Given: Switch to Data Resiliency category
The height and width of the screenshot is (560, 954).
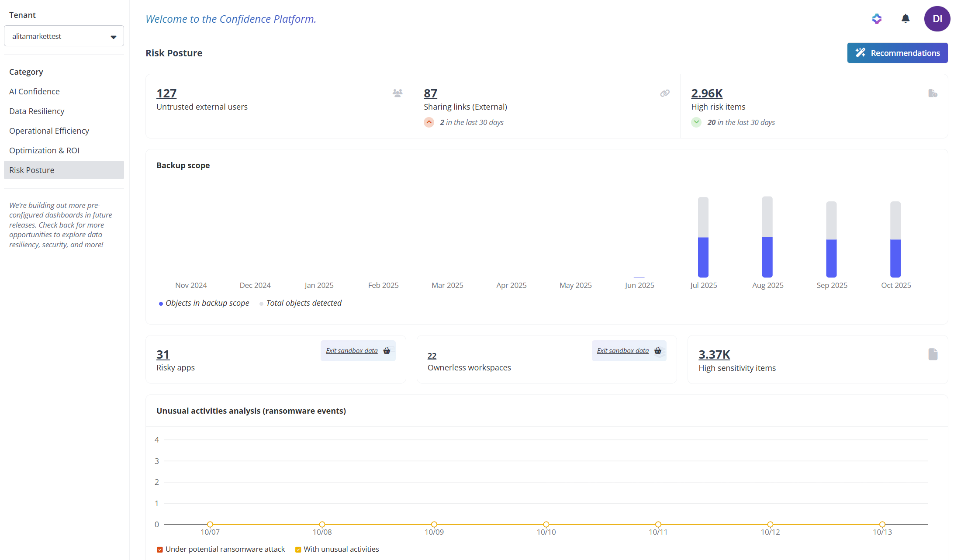Looking at the screenshot, I should pyautogui.click(x=37, y=111).
